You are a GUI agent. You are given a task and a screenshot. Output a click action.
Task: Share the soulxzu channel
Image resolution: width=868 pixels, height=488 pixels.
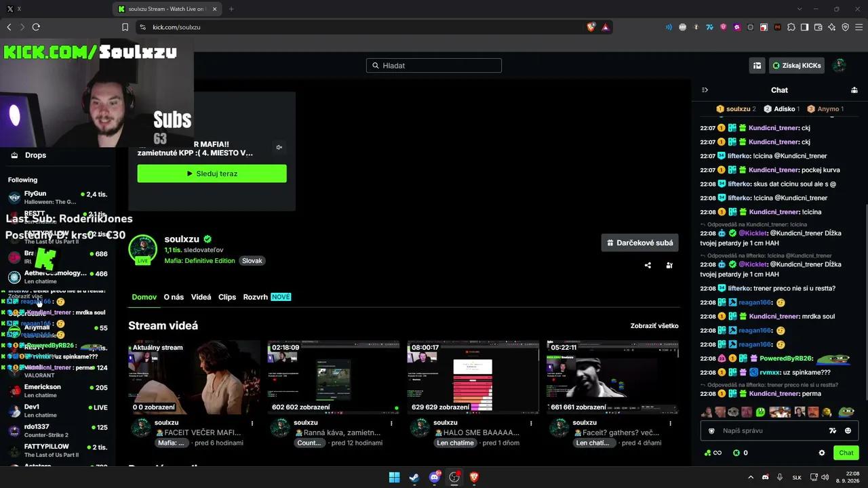648,265
